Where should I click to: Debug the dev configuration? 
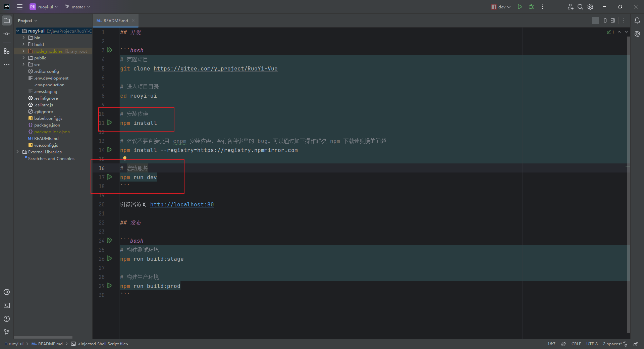pos(531,7)
